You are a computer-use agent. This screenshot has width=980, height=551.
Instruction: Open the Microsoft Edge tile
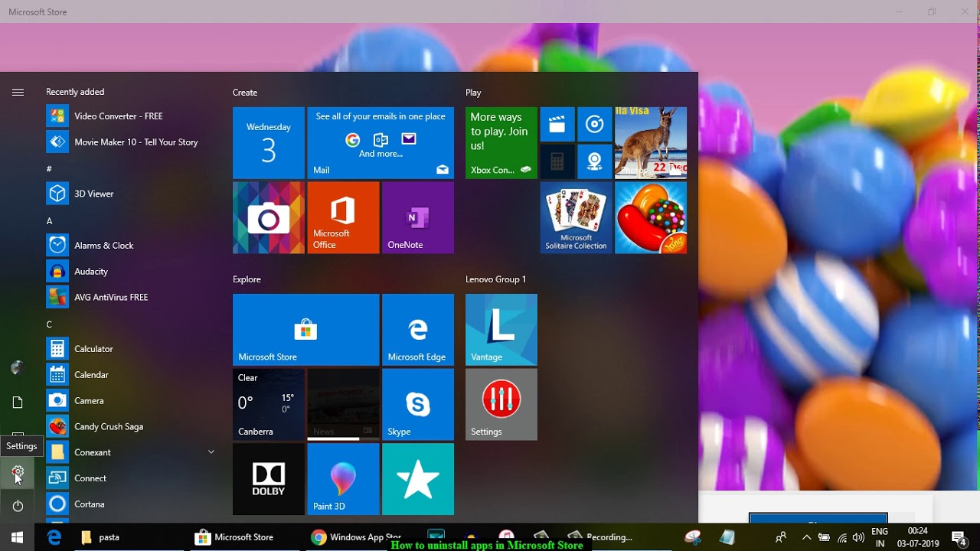point(418,330)
